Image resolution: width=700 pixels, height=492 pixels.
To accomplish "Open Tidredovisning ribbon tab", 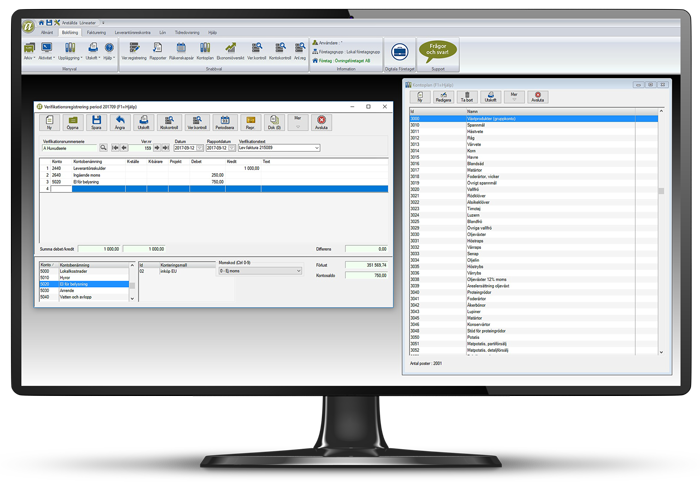I will tap(186, 32).
